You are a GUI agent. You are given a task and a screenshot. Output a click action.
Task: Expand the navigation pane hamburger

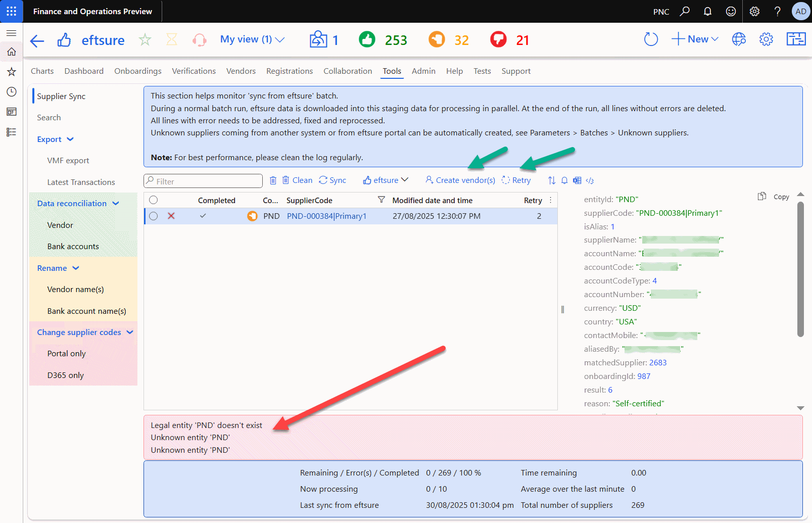coord(11,33)
